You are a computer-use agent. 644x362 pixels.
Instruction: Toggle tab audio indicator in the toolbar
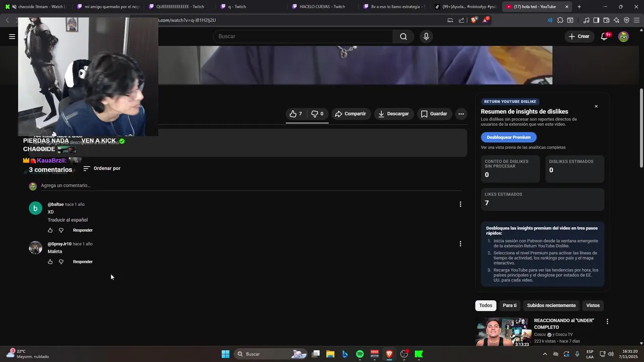point(549,20)
